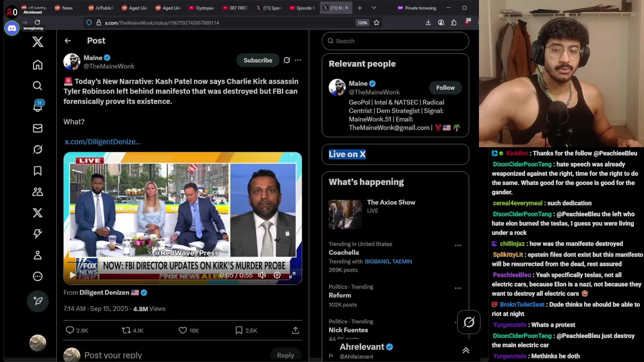Click Grok explain icon on post header
Viewport: 644px width, 362px height.
287,60
